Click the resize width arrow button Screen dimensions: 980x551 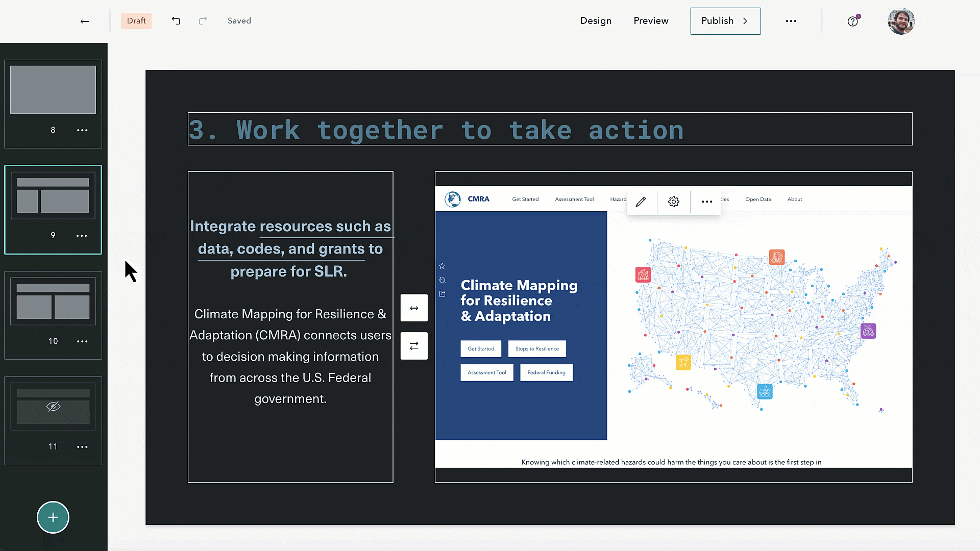tap(414, 308)
